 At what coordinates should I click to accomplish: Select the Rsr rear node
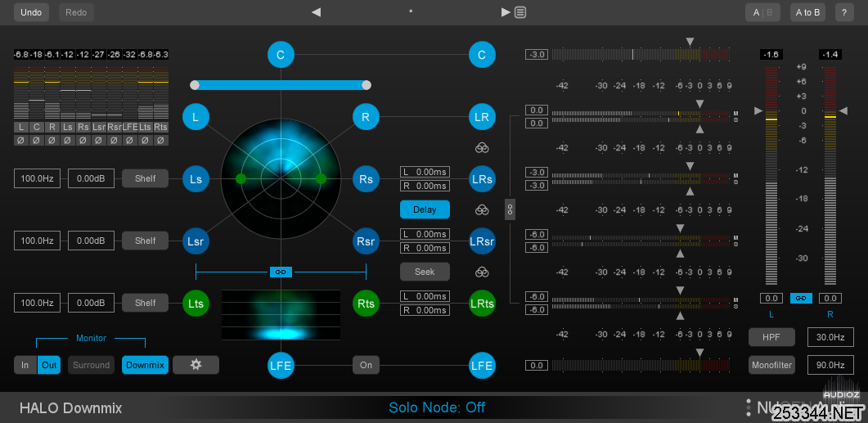(x=366, y=241)
